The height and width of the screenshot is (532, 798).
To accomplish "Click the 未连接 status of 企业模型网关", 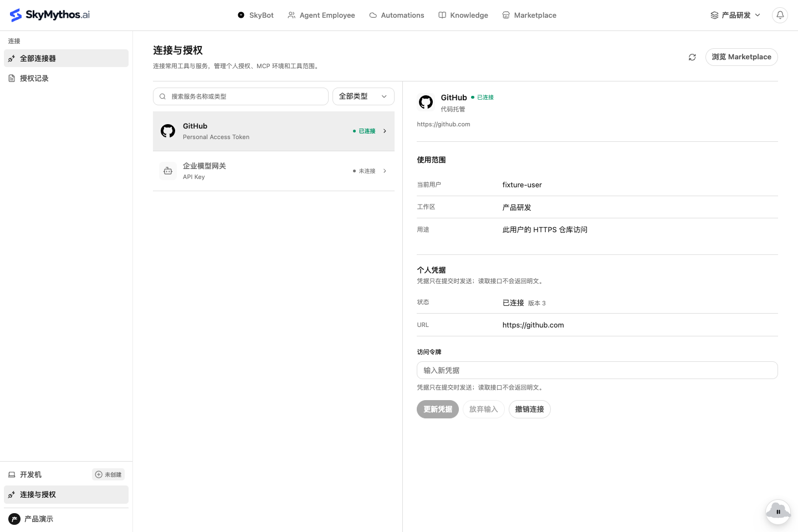I will (x=364, y=171).
